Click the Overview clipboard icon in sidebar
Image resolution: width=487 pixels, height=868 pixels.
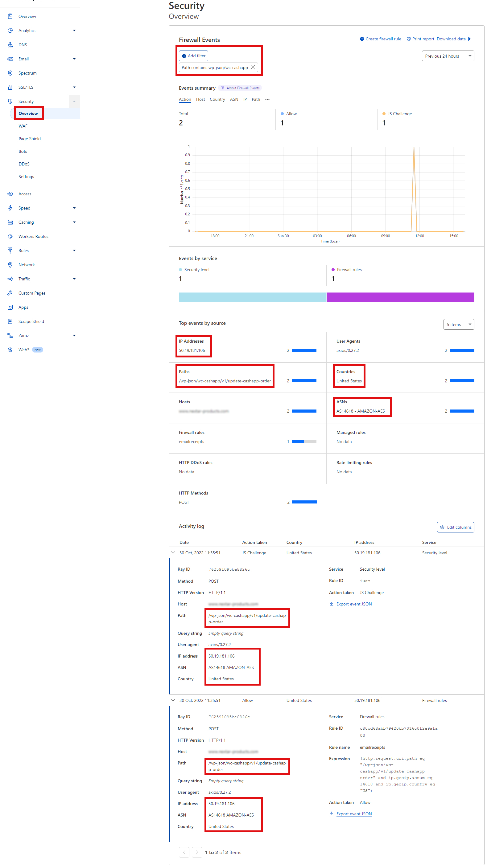10,16
